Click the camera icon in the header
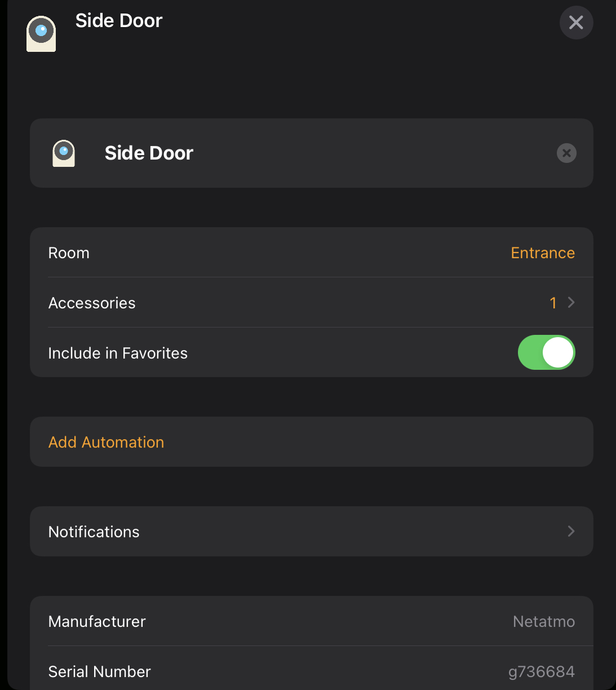 41,33
